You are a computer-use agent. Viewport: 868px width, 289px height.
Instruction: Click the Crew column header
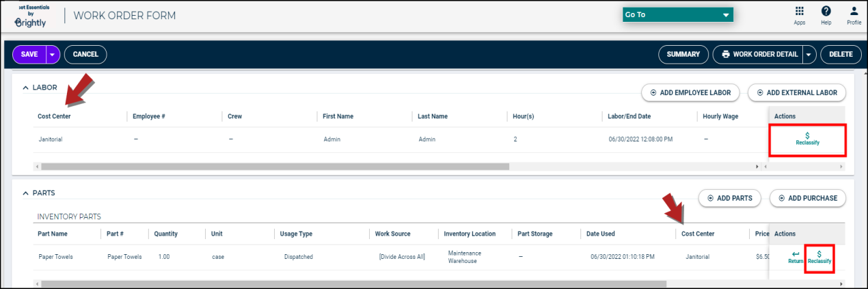[234, 116]
